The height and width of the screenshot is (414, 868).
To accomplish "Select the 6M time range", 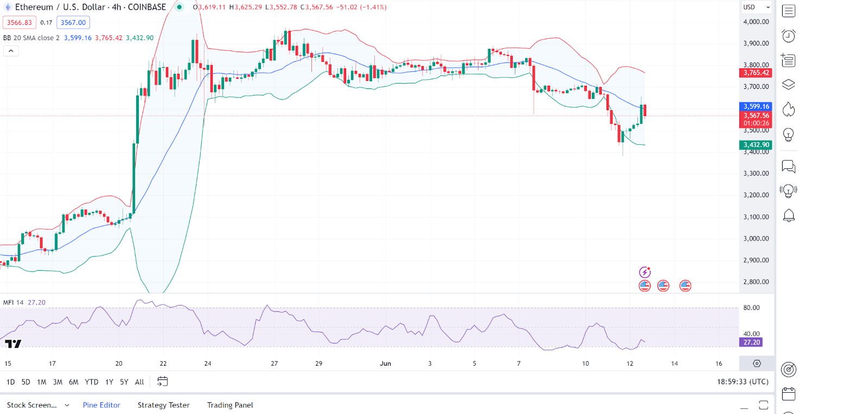I will pos(74,382).
